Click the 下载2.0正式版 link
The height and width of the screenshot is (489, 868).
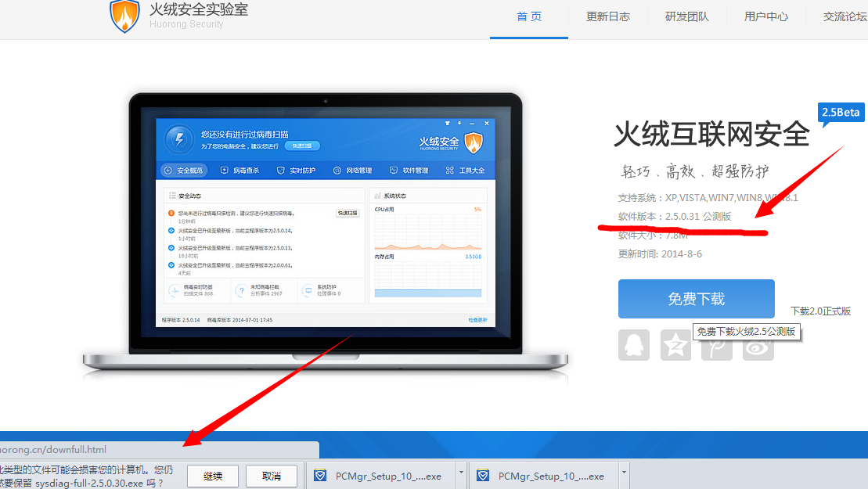820,311
